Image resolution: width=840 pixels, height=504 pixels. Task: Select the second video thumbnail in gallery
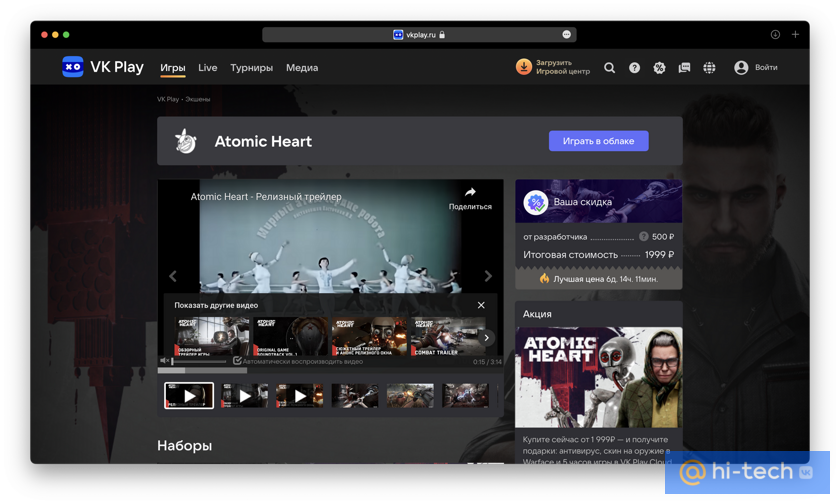[x=245, y=396]
